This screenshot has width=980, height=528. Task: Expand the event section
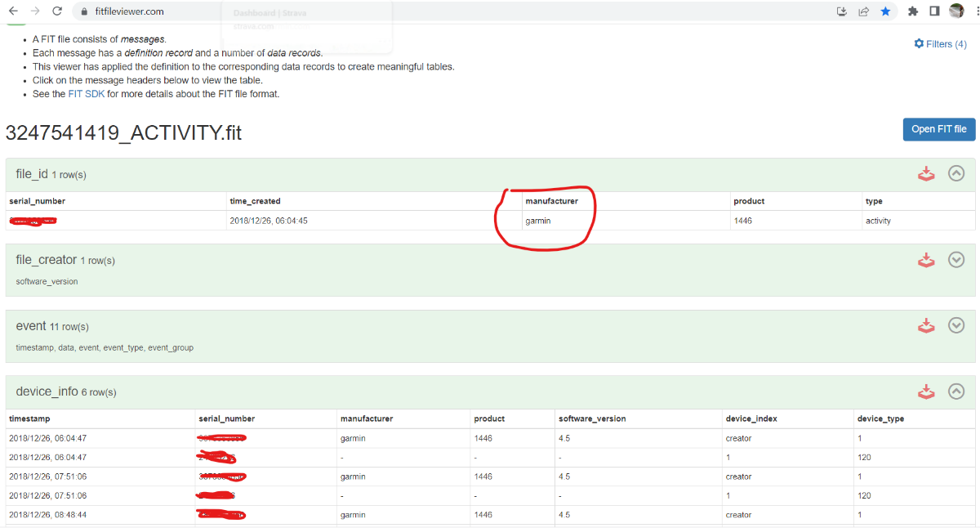(x=956, y=325)
